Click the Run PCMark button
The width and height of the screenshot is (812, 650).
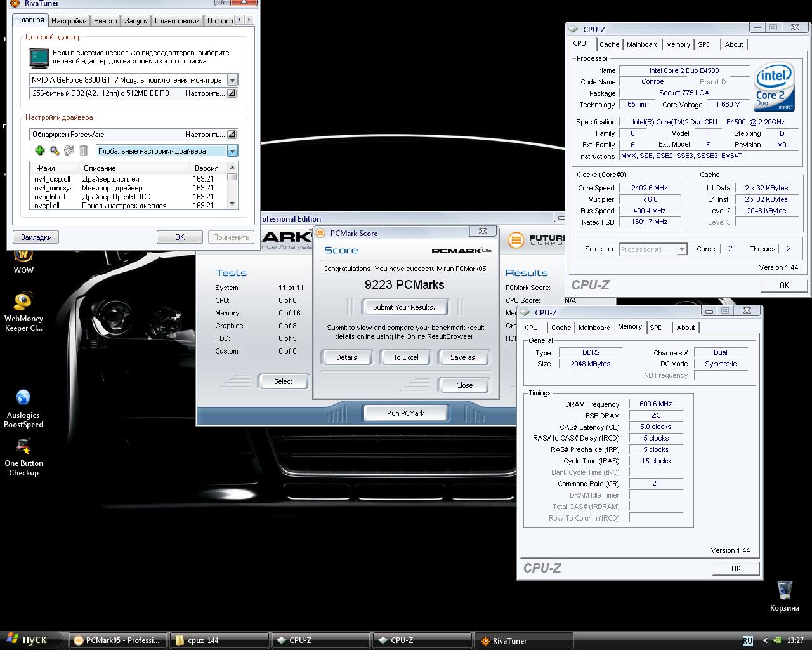405,413
